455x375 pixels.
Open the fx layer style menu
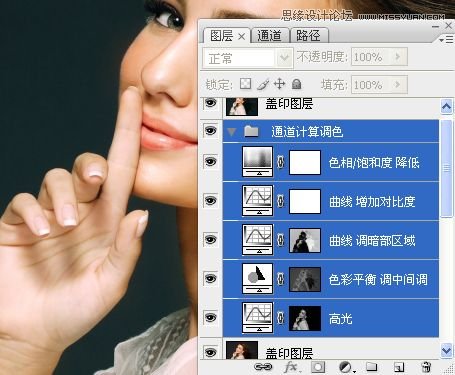[x=292, y=367]
